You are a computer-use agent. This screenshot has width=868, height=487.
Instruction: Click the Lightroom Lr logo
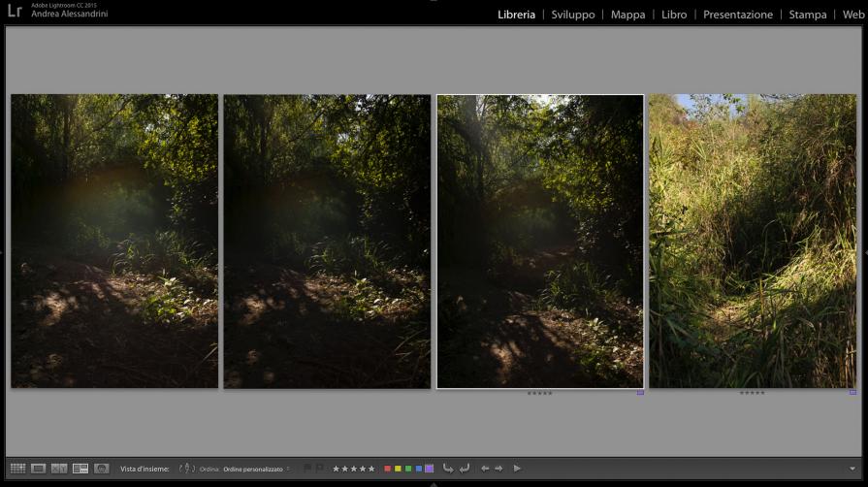tap(15, 11)
